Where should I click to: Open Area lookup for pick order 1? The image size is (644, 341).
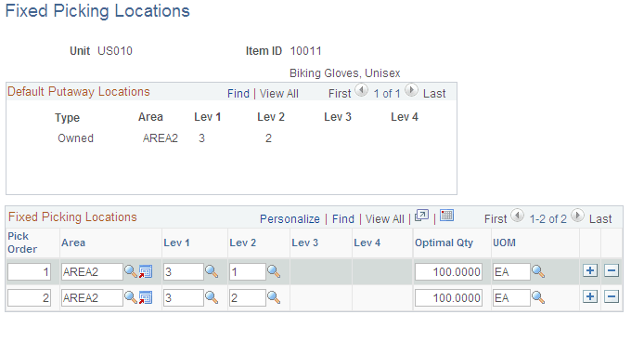pos(131,271)
